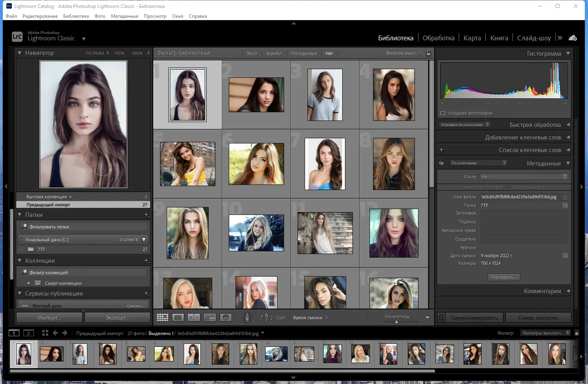Open People face view in toolbar

pyautogui.click(x=226, y=318)
